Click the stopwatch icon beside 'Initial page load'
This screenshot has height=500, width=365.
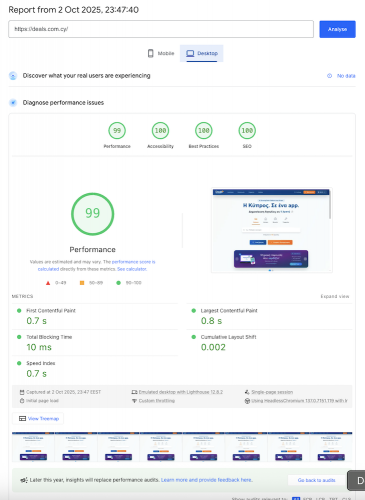(x=22, y=401)
